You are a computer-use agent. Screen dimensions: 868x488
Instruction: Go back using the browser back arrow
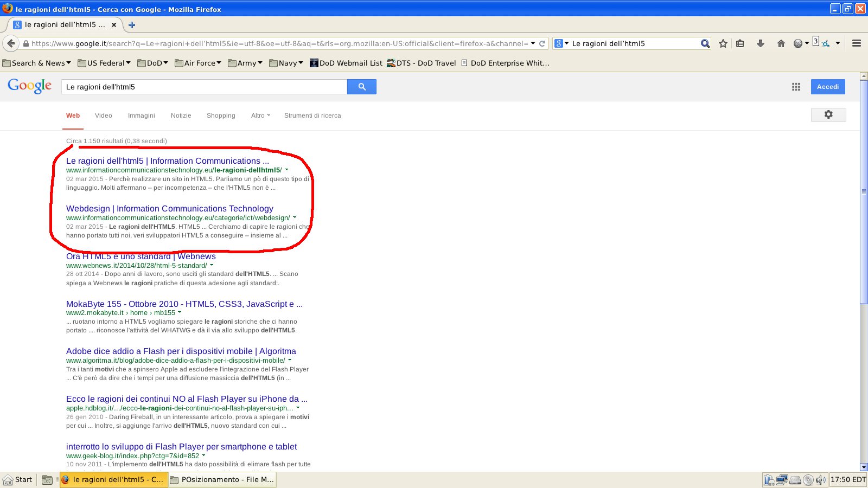(x=11, y=43)
